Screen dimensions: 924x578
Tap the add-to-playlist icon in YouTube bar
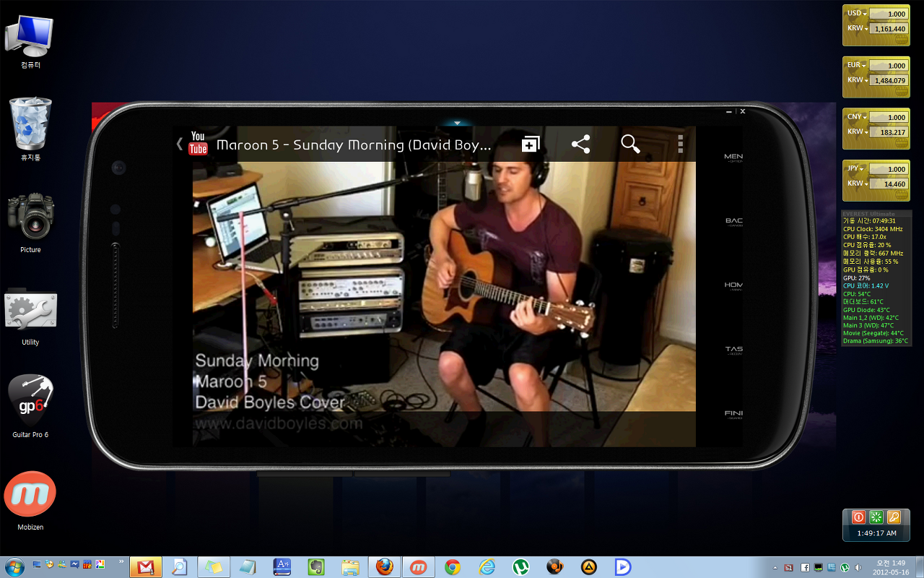[531, 144]
